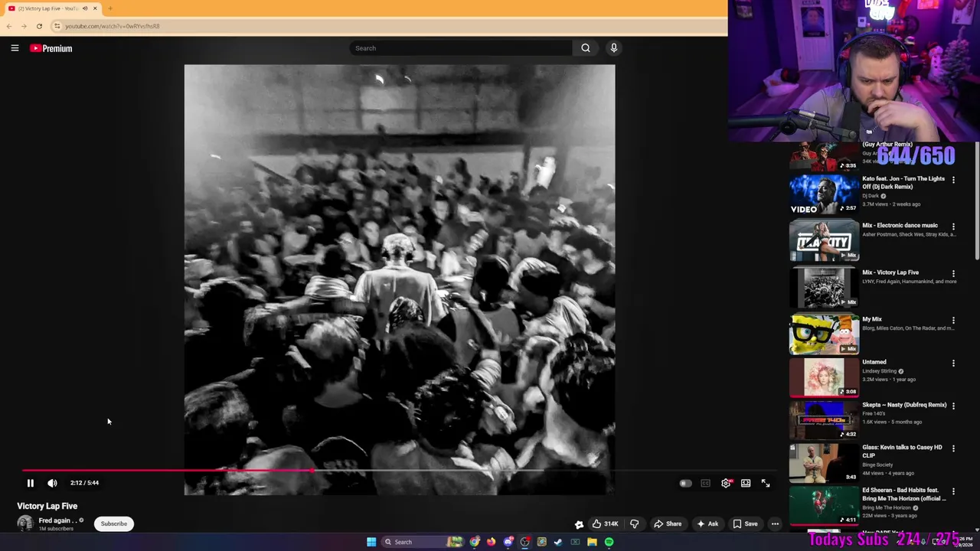Viewport: 980px width, 551px height.
Task: Toggle the autoplay switch in player
Action: [x=685, y=483]
